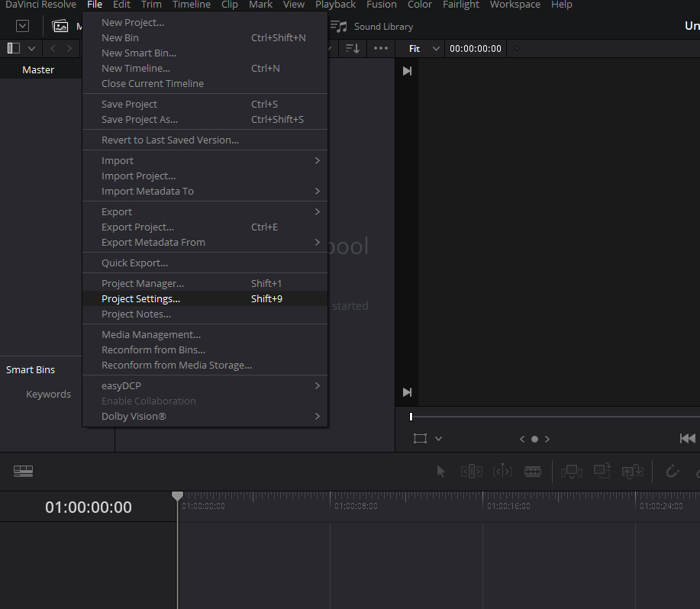Go forward in bin navigation
This screenshot has height=609, width=700.
tap(69, 48)
